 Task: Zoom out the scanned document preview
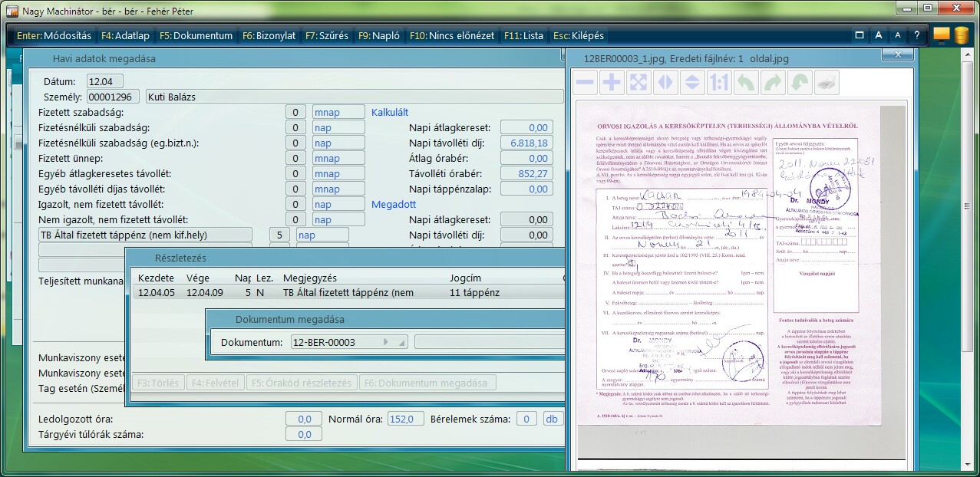point(586,81)
